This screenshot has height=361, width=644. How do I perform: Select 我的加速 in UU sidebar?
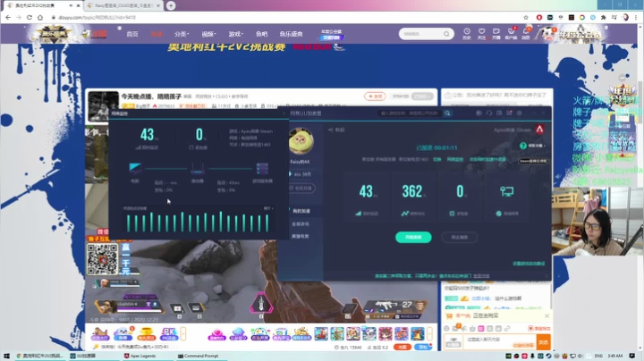coord(301,211)
